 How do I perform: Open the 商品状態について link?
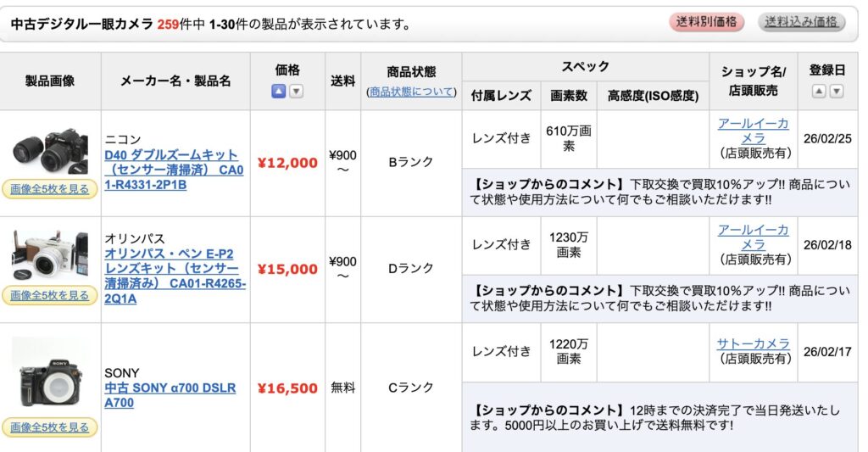(x=411, y=92)
